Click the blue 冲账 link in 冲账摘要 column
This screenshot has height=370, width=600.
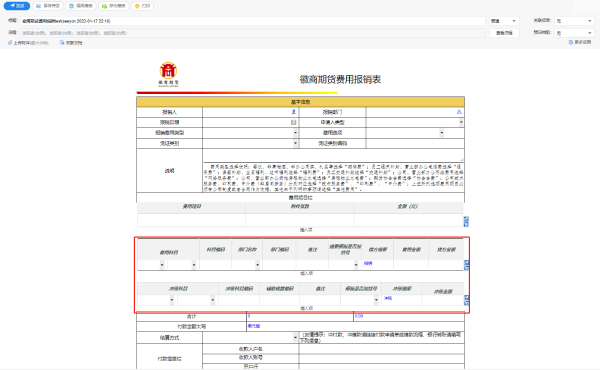click(388, 298)
